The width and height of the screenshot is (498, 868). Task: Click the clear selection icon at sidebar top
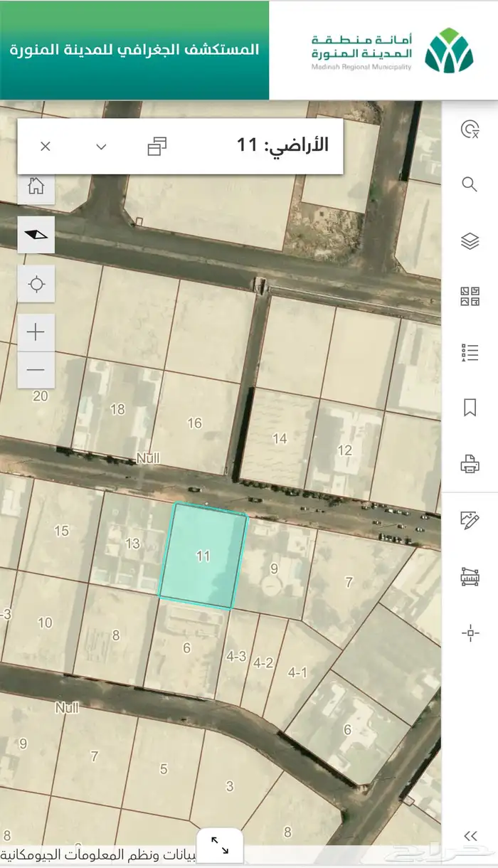(470, 129)
